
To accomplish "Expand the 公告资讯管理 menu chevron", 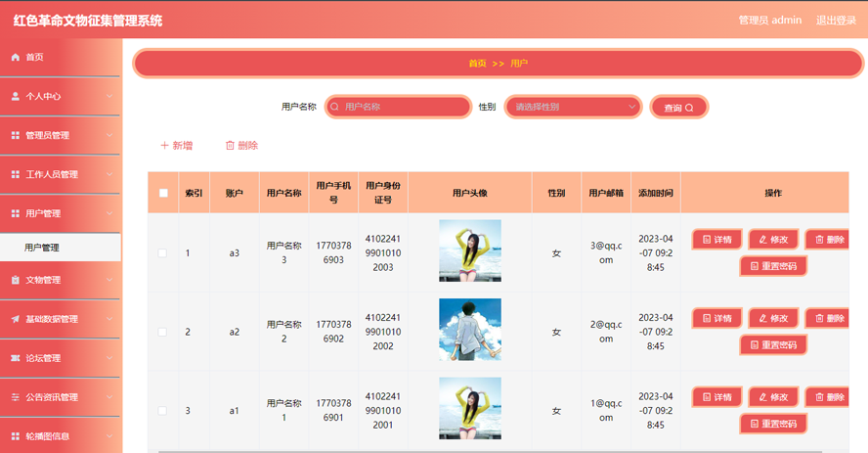I will pyautogui.click(x=109, y=397).
